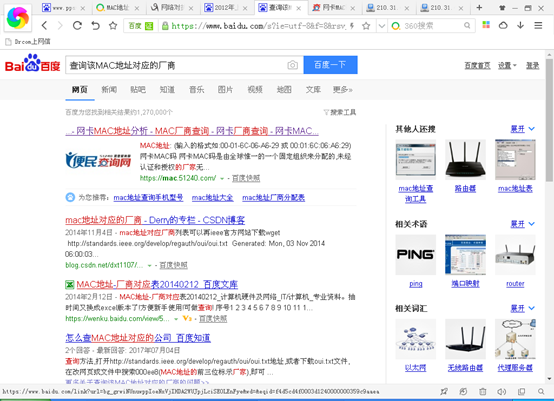554x401 pixels.
Task: Click the lightning speed-mode icon in the address bar
Action: tap(352, 26)
